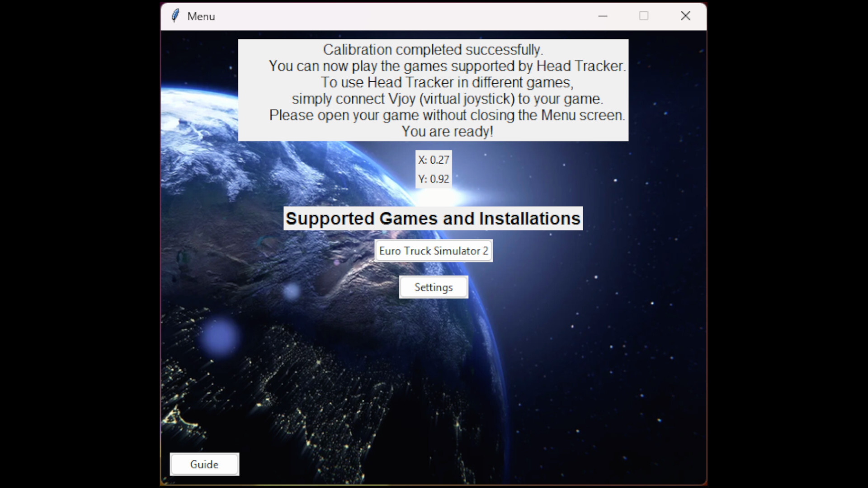Screen dimensions: 868x488
Task: Open the Guide from bottom left
Action: [204, 464]
